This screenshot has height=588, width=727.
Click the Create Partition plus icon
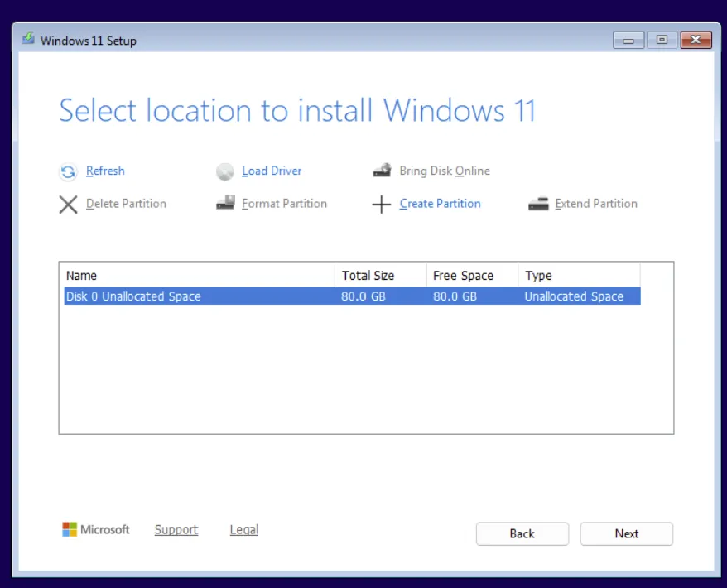click(x=382, y=204)
